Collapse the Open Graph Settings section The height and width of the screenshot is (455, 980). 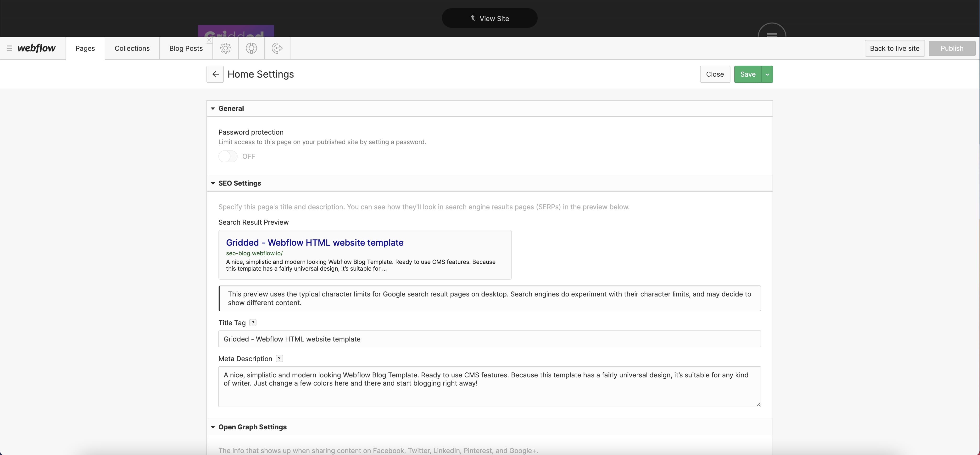point(213,427)
